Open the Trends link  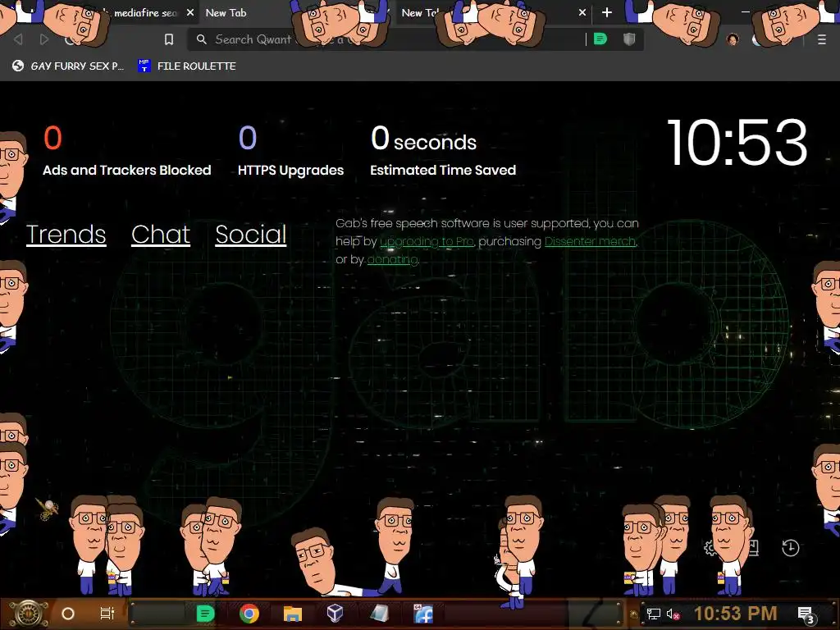[66, 235]
